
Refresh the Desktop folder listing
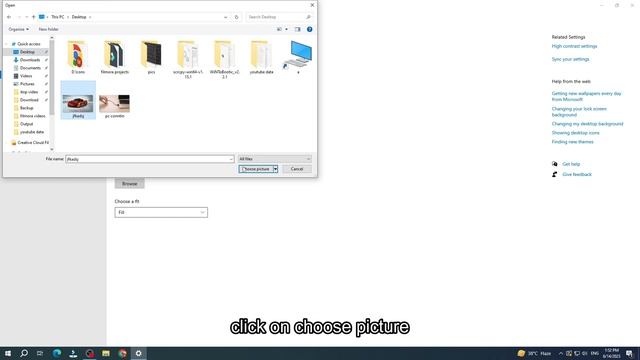(236, 17)
